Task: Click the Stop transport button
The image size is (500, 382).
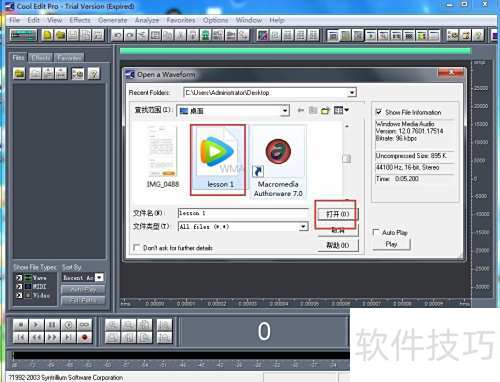Action: (x=21, y=325)
